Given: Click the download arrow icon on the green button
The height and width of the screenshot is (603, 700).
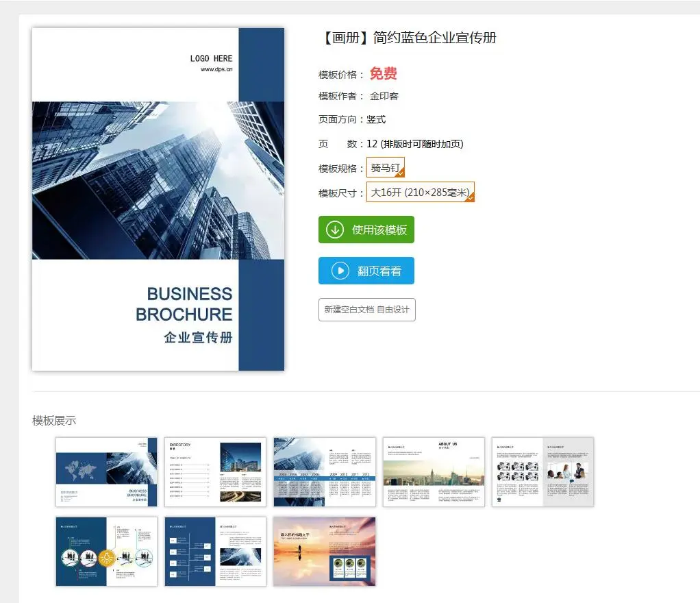Looking at the screenshot, I should tap(334, 230).
